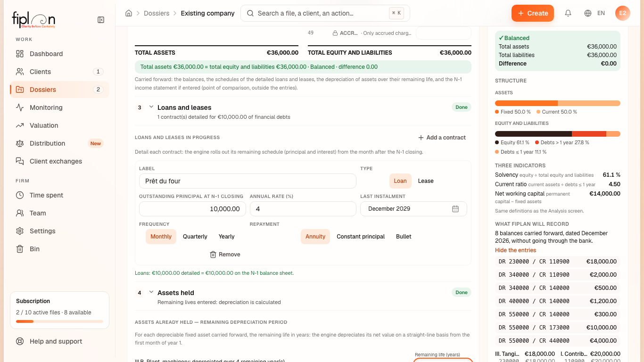Edit the Annual rate field
This screenshot has height=362, width=644.
coord(303,209)
